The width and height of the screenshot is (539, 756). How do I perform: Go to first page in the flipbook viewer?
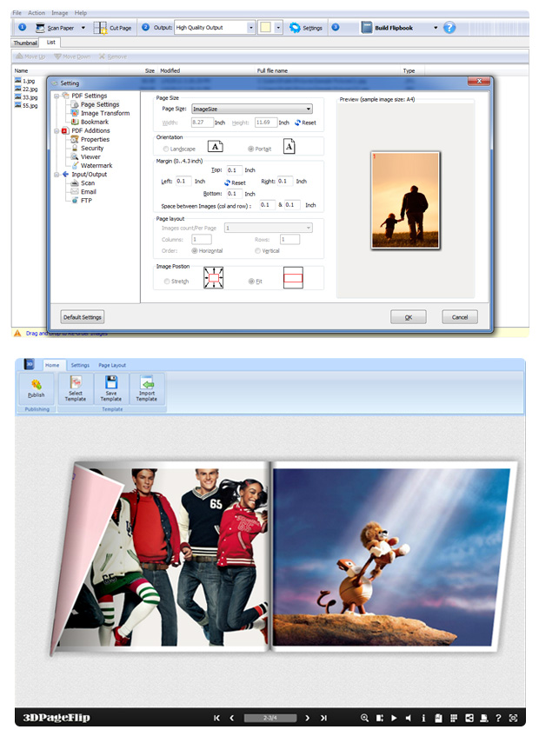pyautogui.click(x=216, y=718)
